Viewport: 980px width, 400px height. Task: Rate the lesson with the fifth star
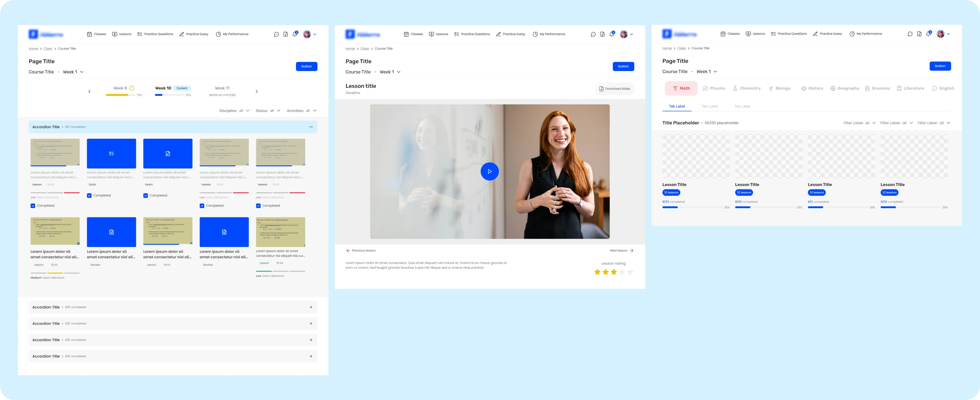[630, 272]
